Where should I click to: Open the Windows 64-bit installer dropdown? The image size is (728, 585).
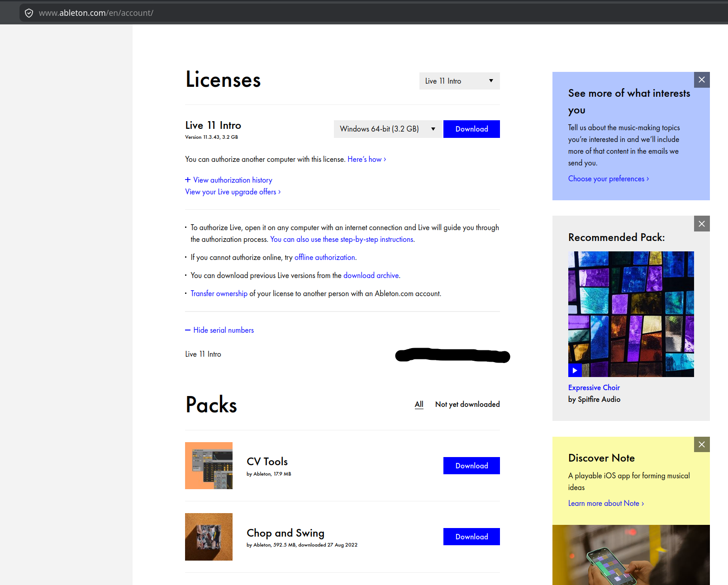click(388, 129)
